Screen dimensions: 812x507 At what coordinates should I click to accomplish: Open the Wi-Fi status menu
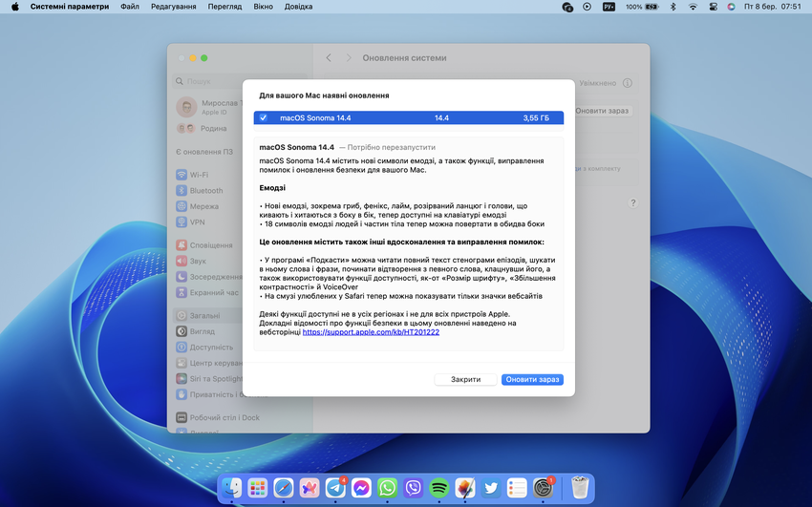tap(693, 7)
